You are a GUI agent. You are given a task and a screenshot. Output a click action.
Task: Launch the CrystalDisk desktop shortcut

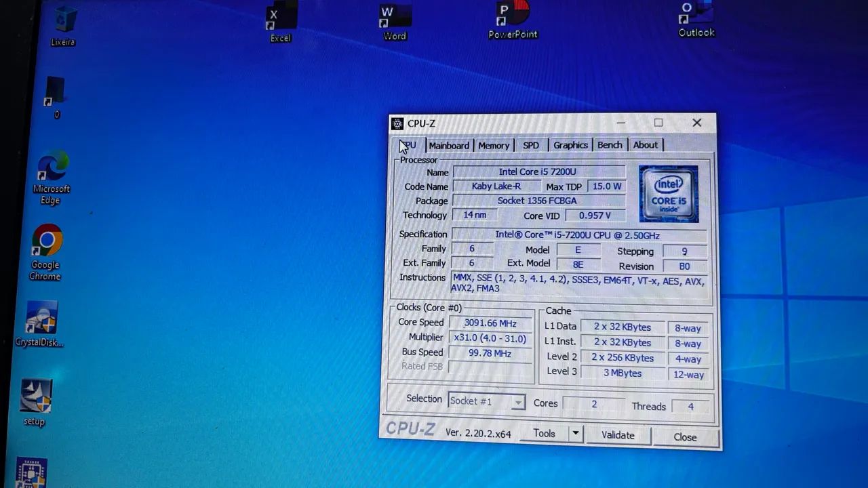pos(39,324)
